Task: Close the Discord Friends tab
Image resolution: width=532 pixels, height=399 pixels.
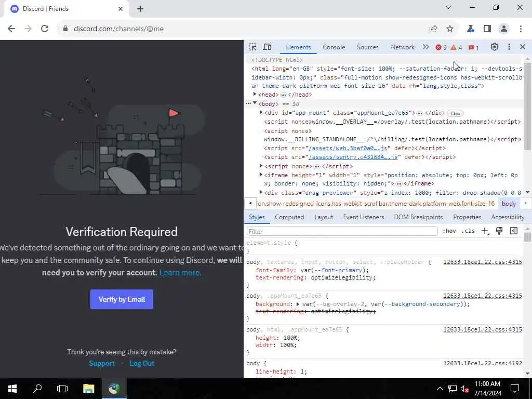Action: [x=121, y=9]
